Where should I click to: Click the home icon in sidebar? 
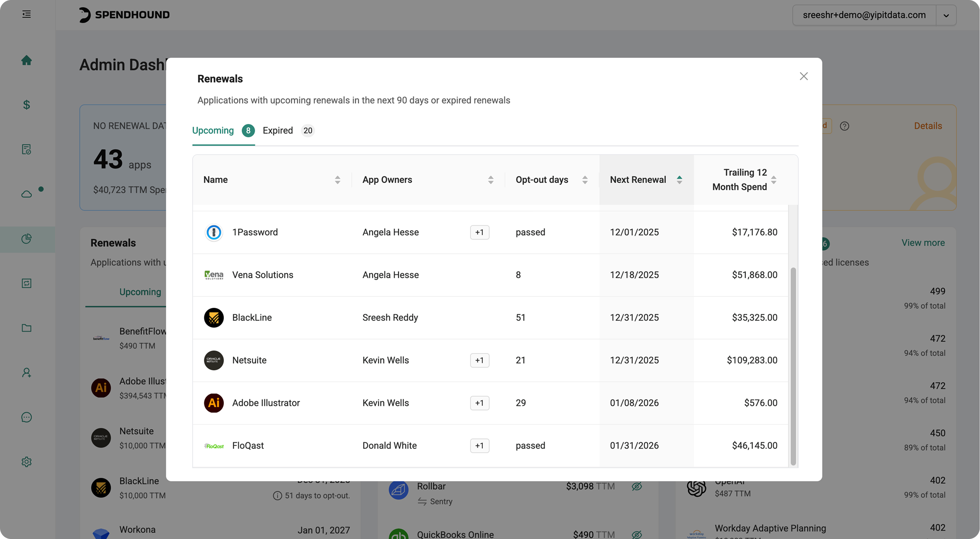[26, 60]
